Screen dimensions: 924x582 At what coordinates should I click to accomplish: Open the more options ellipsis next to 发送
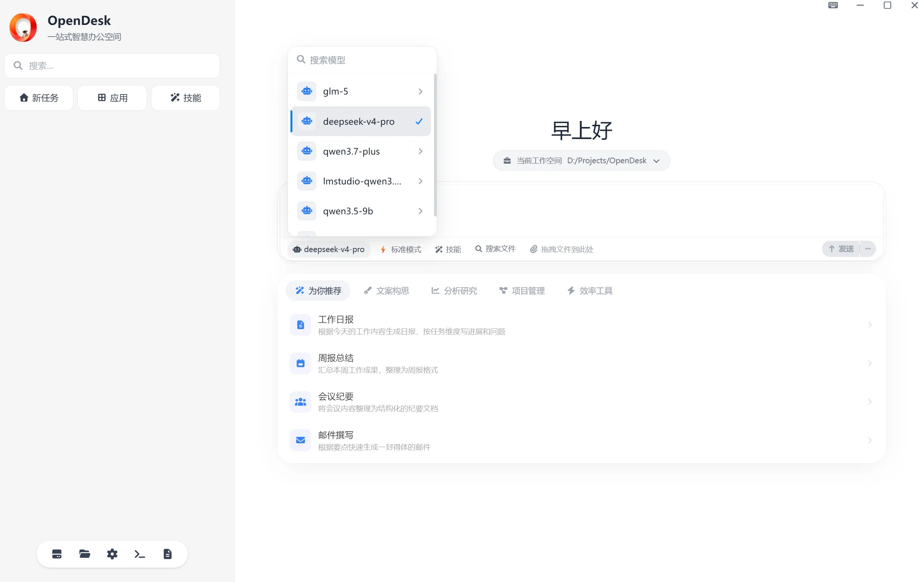pyautogui.click(x=868, y=249)
